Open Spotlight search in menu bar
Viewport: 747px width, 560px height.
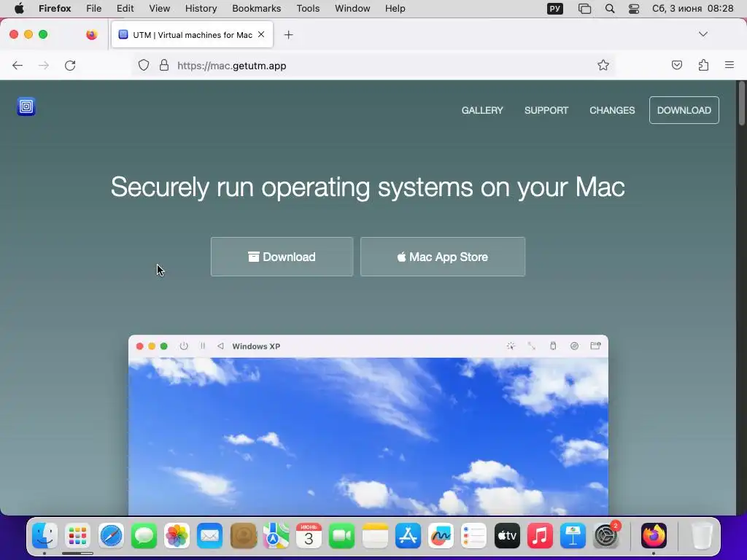pos(610,9)
